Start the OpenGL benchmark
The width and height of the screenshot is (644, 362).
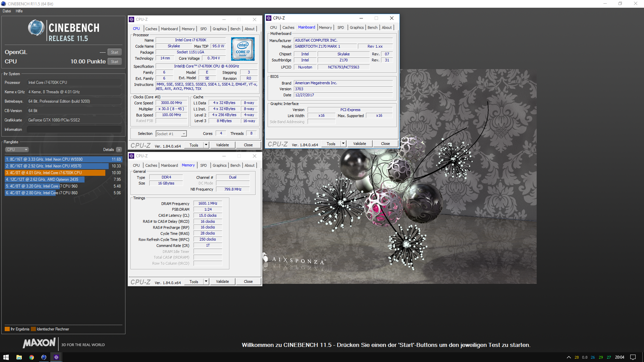pos(115,52)
